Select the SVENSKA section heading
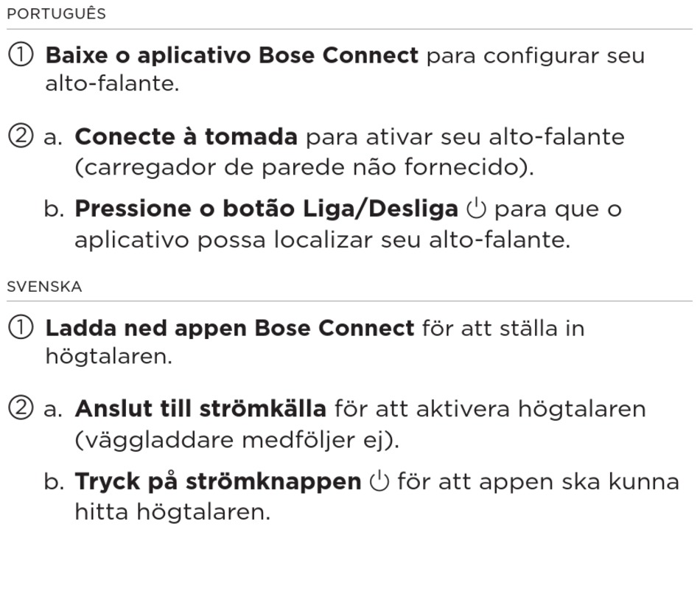Screen dimensions: 700x608 44,286
